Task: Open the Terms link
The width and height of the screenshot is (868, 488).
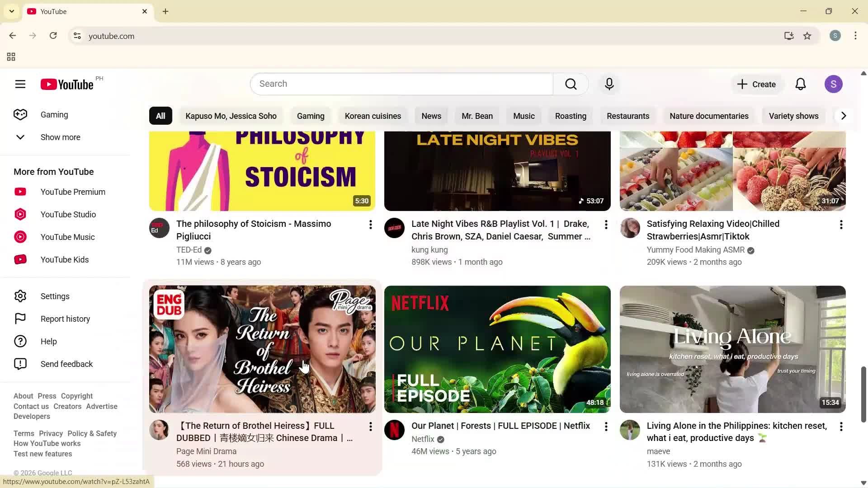Action: click(23, 433)
